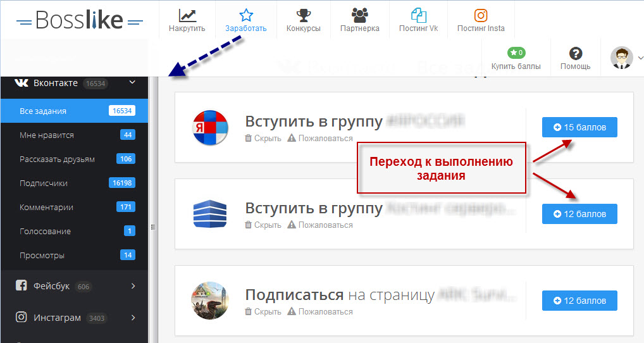Click the Постинг Vk documents icon
Image resolution: width=644 pixels, height=343 pixels.
click(x=419, y=15)
